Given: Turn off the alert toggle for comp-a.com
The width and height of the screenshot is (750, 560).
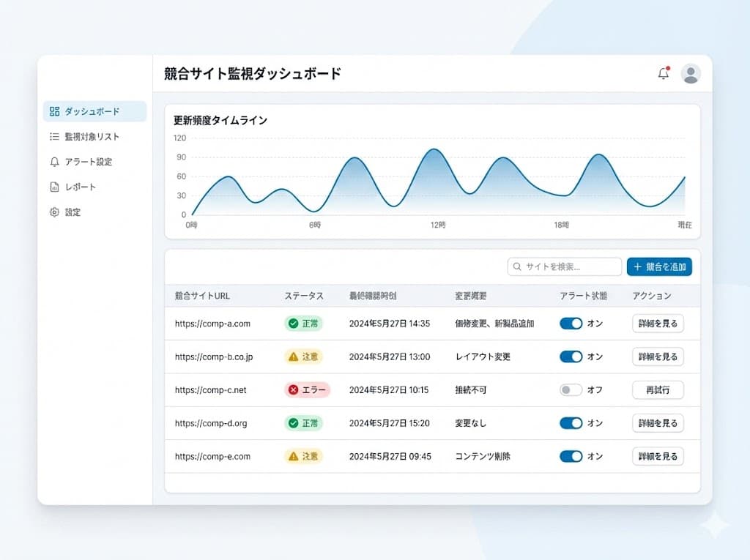Looking at the screenshot, I should pyautogui.click(x=571, y=323).
